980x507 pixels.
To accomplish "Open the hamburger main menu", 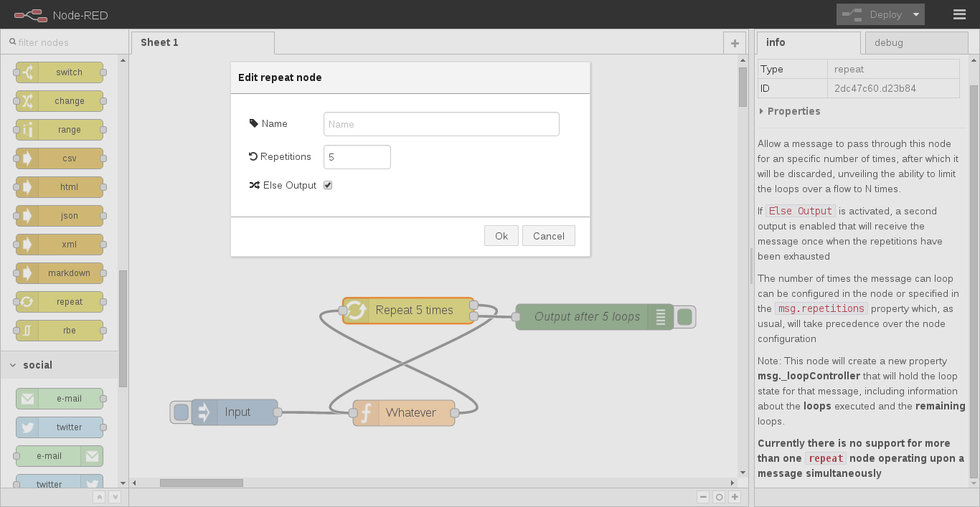I will pos(959,14).
